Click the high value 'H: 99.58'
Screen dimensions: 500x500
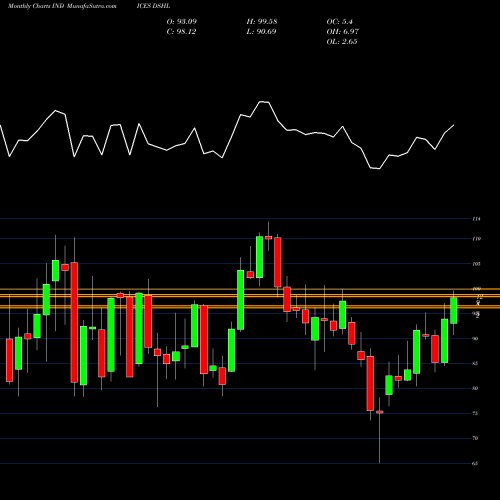262,22
